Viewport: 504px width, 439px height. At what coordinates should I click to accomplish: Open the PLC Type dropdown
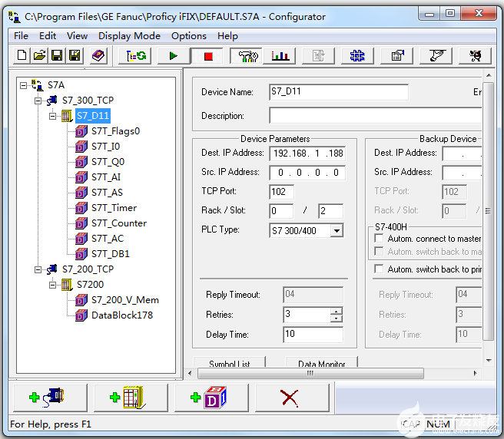(x=337, y=230)
